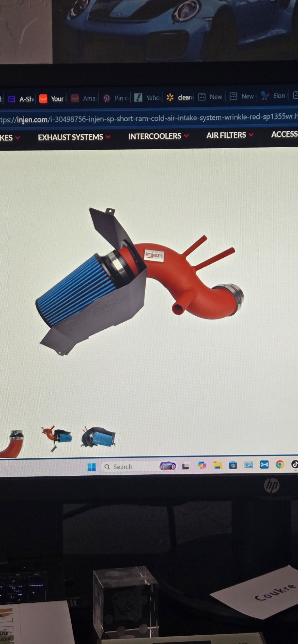Expand the Air Filters dropdown chevron

point(251,135)
